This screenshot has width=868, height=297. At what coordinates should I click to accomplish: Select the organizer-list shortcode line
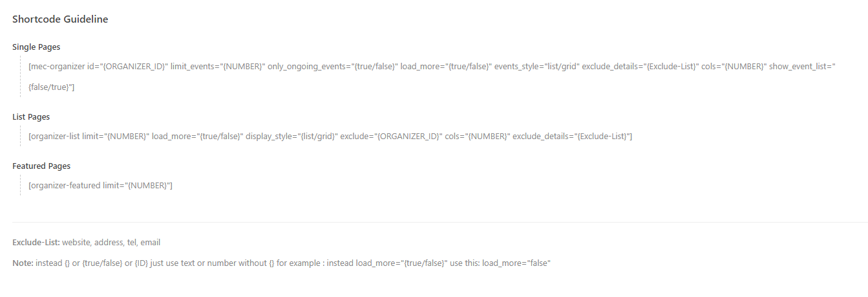(330, 136)
